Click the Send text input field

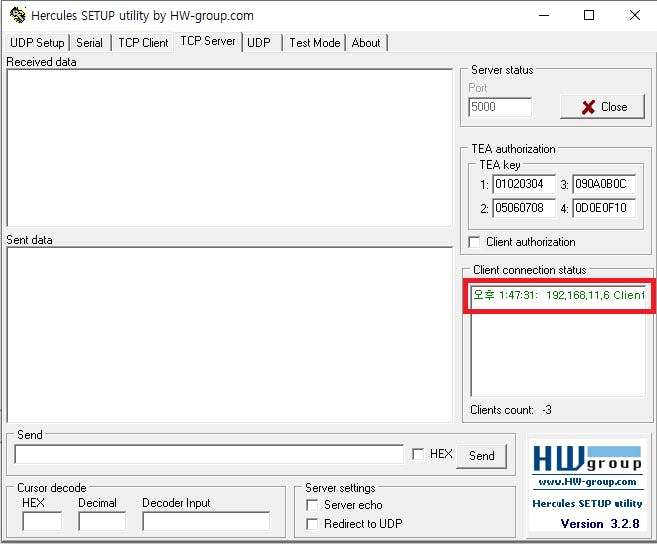(x=209, y=455)
